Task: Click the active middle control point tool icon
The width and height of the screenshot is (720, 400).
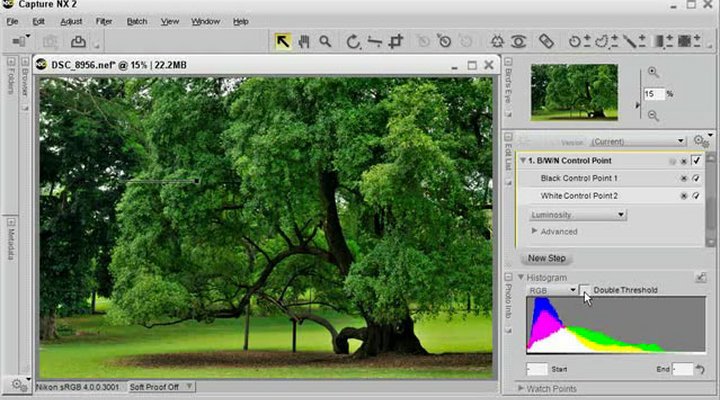Action: coord(444,41)
